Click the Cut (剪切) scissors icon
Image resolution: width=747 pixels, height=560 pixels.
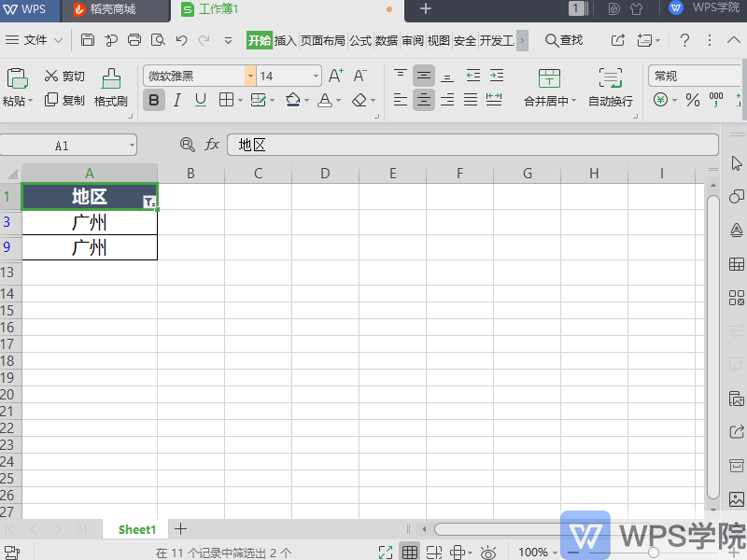click(51, 77)
